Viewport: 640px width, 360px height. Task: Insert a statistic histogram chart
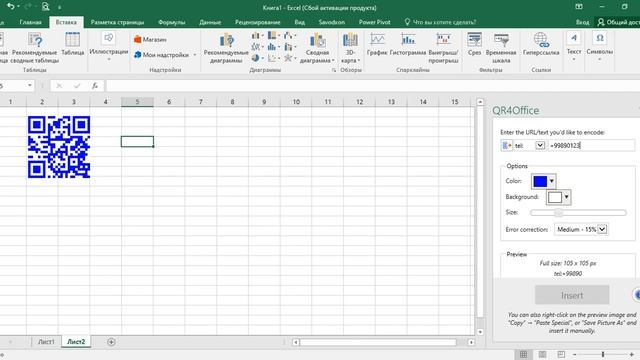click(x=274, y=47)
